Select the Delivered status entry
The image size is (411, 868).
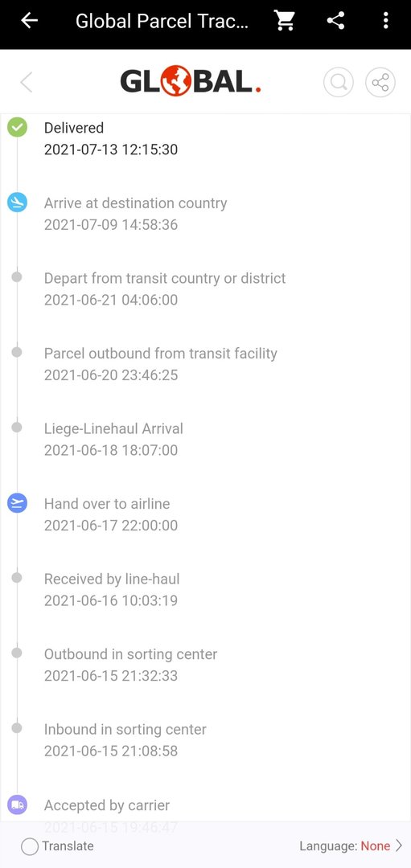coord(111,138)
